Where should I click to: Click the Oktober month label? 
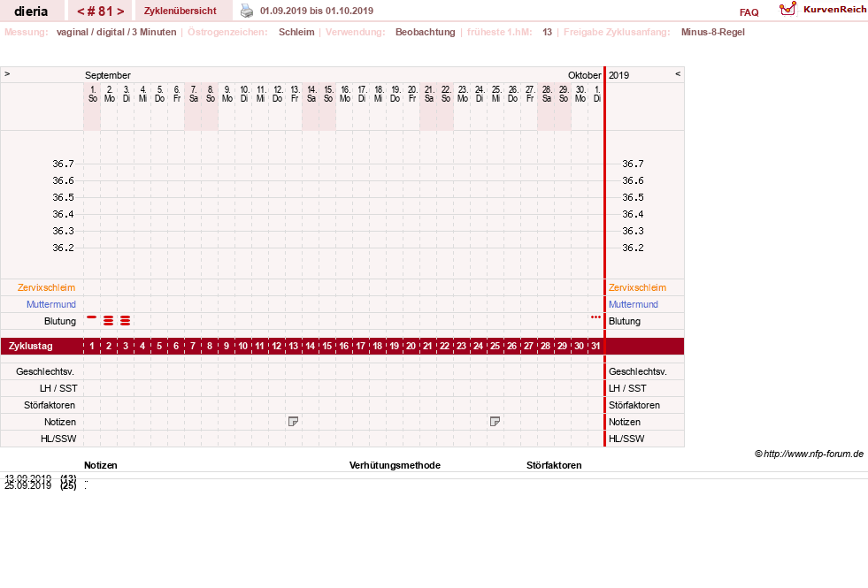[x=585, y=75]
